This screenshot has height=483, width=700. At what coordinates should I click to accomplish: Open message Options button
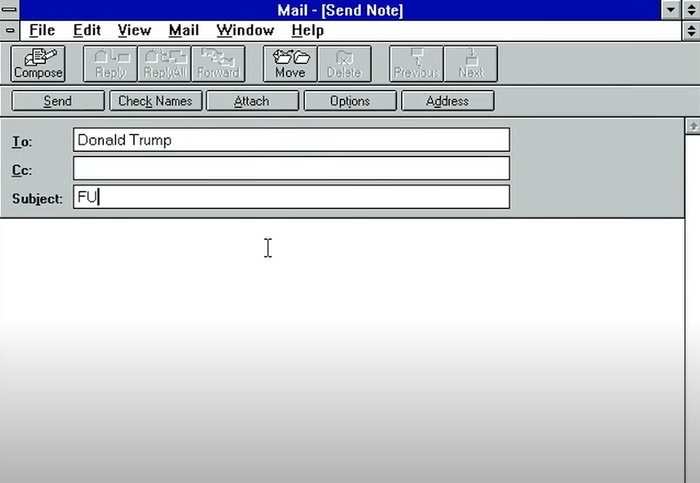tap(350, 101)
